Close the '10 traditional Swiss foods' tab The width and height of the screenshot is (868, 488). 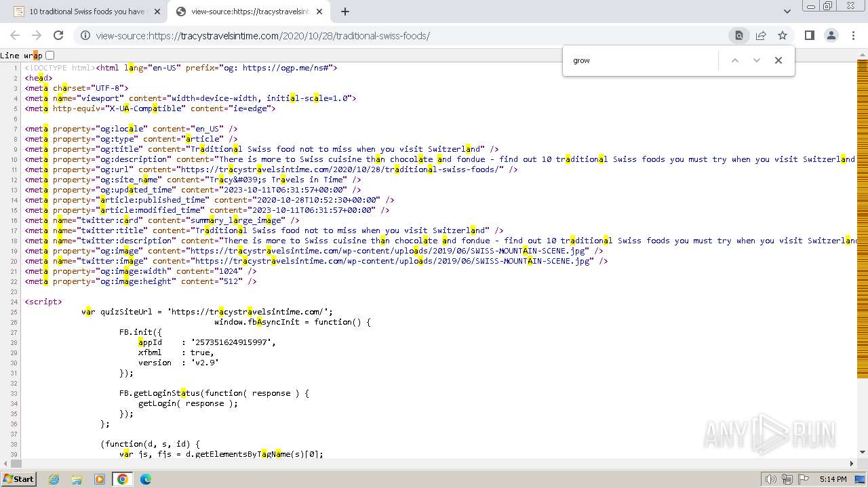pyautogui.click(x=157, y=12)
